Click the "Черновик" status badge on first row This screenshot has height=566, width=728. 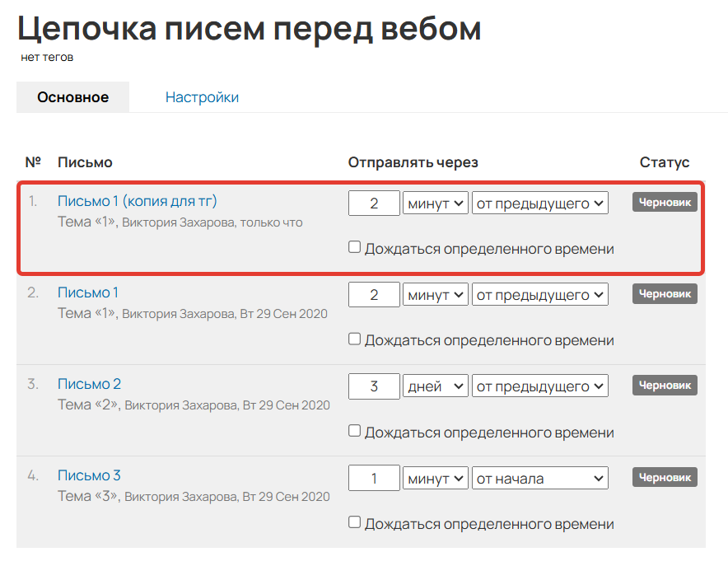pos(664,201)
